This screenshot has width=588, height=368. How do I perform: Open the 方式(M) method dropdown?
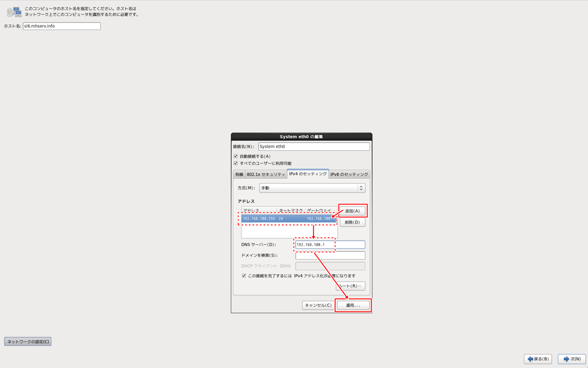click(x=312, y=188)
